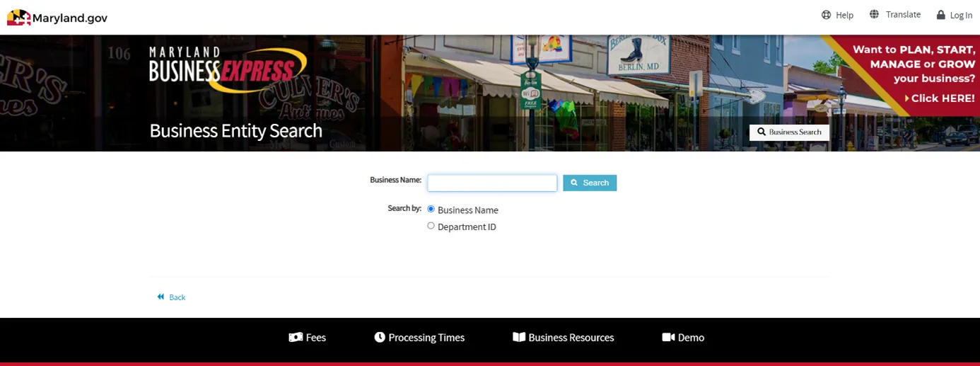Click the Log In padlock icon
The height and width of the screenshot is (366, 980).
941,15
